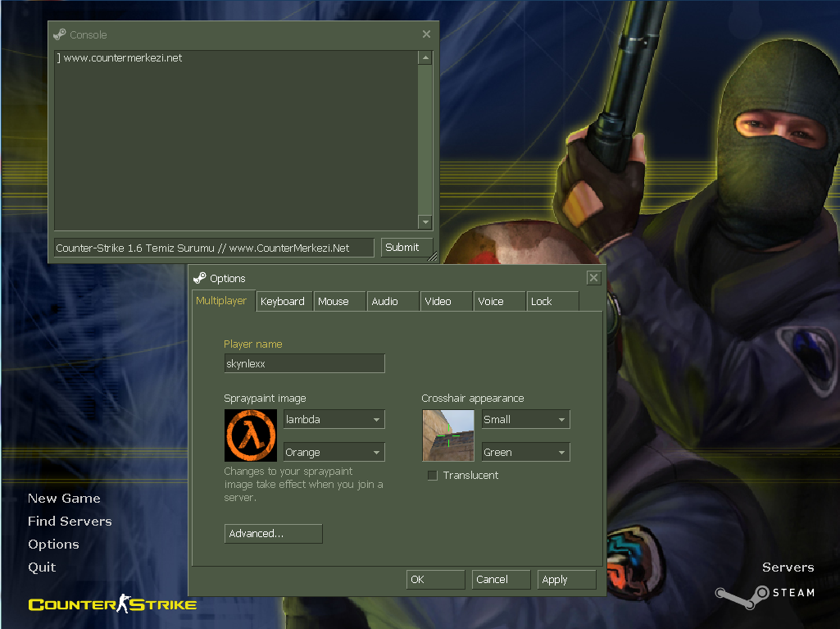The width and height of the screenshot is (840, 629).
Task: Click the lambda spraypaint preview image
Action: coord(251,435)
